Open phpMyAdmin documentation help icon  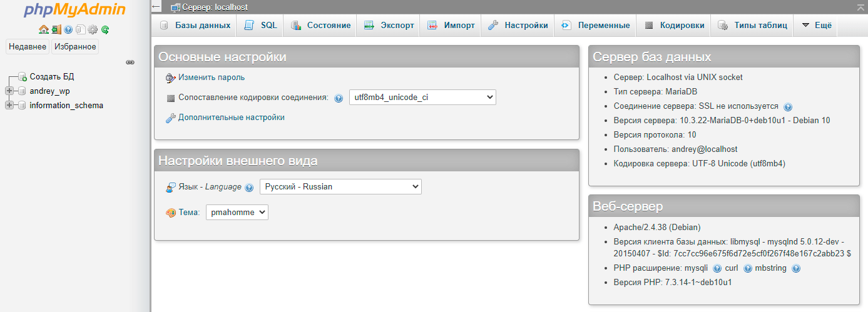click(68, 29)
